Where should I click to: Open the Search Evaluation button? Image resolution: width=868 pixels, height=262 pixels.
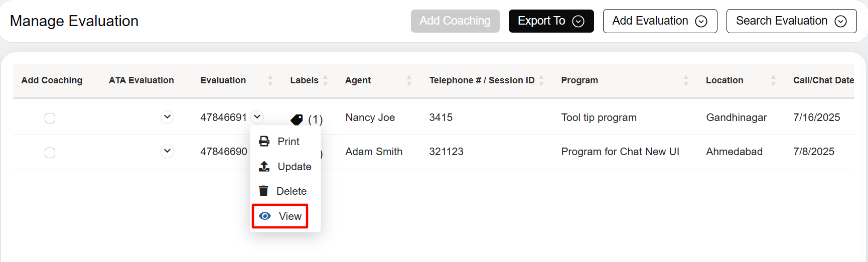791,21
